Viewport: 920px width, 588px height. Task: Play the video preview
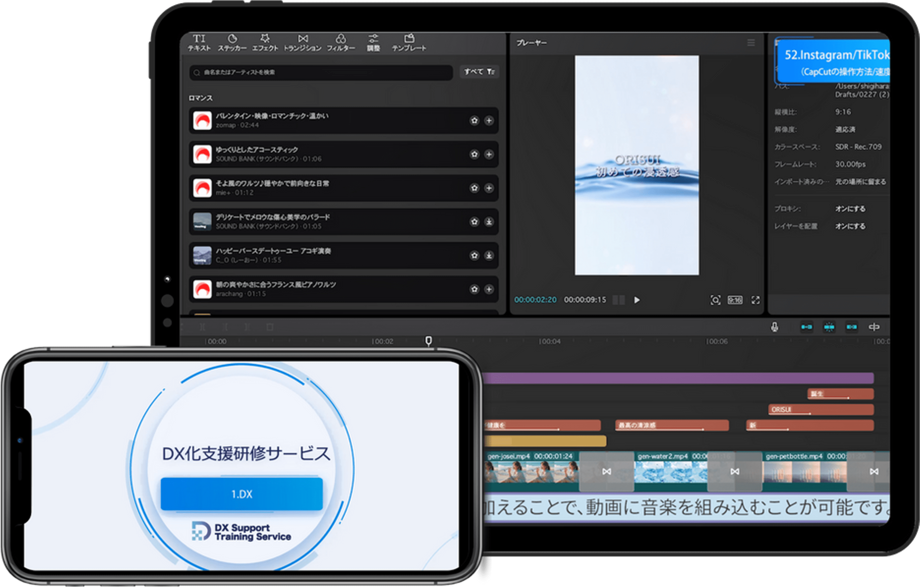point(637,300)
